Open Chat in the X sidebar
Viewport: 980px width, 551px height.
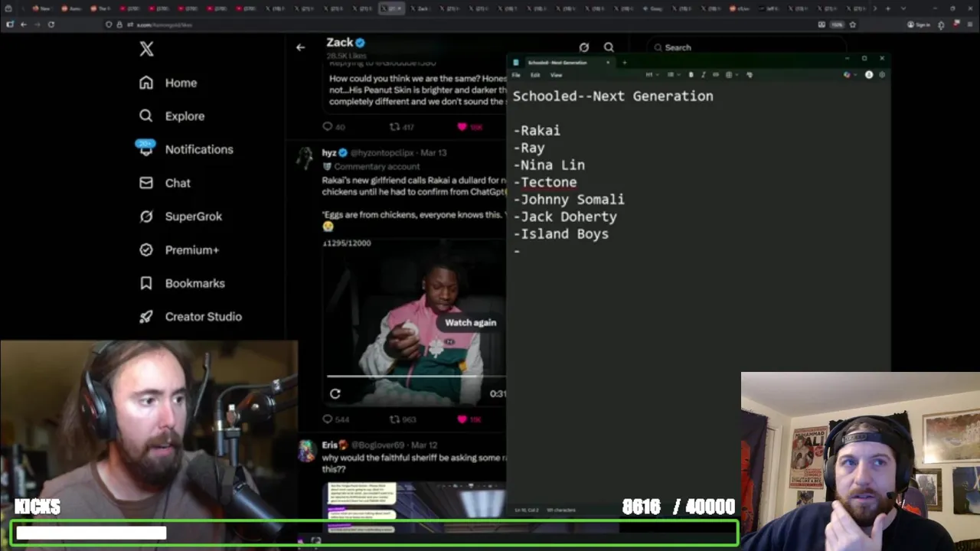[165, 183]
